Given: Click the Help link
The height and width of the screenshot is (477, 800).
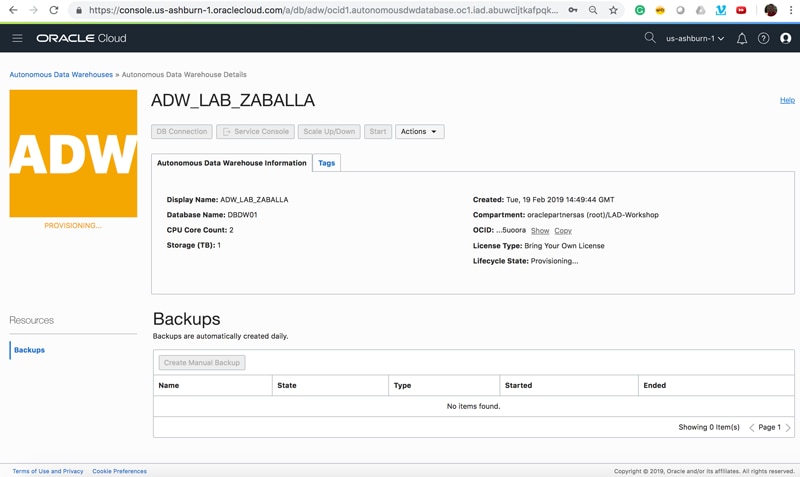Looking at the screenshot, I should click(787, 100).
